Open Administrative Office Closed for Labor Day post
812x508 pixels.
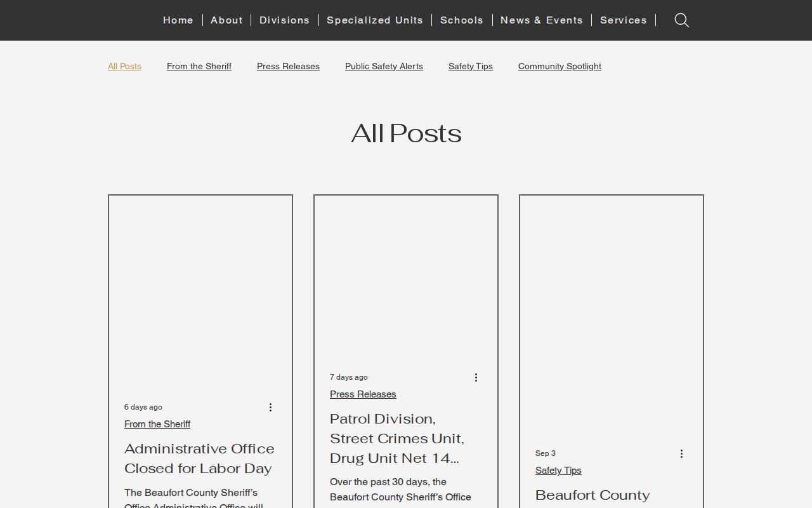point(199,458)
